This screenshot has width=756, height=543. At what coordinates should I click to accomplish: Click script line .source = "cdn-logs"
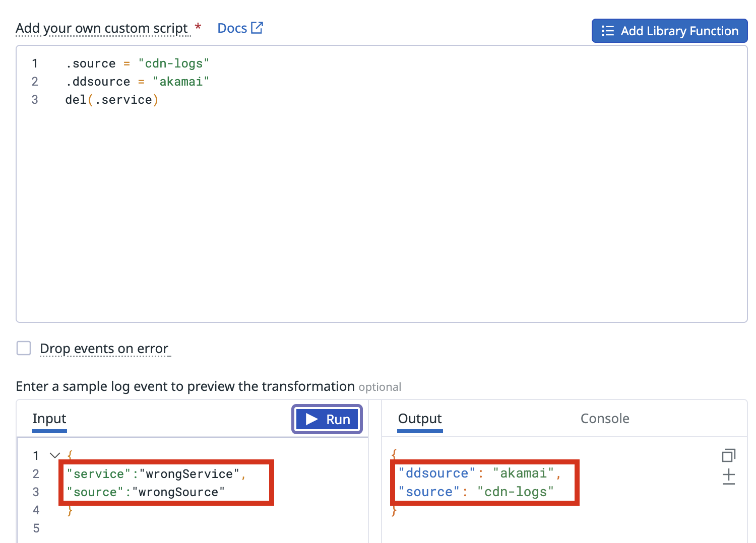[137, 63]
